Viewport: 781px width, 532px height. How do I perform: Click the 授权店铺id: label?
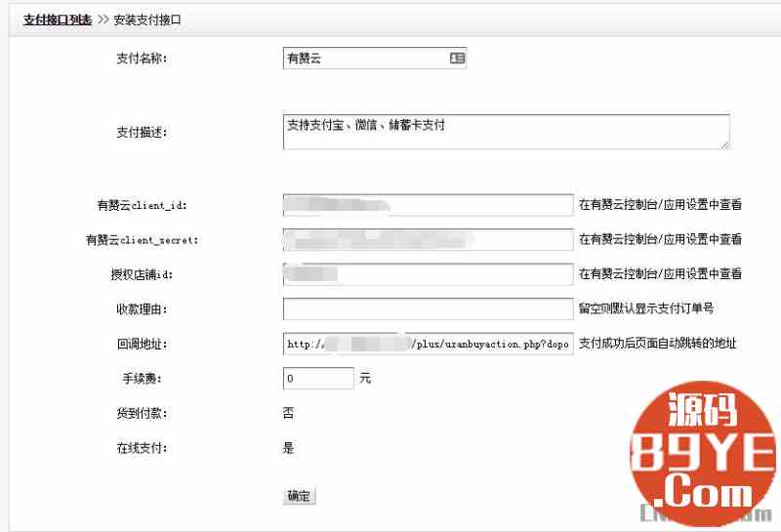(x=142, y=274)
